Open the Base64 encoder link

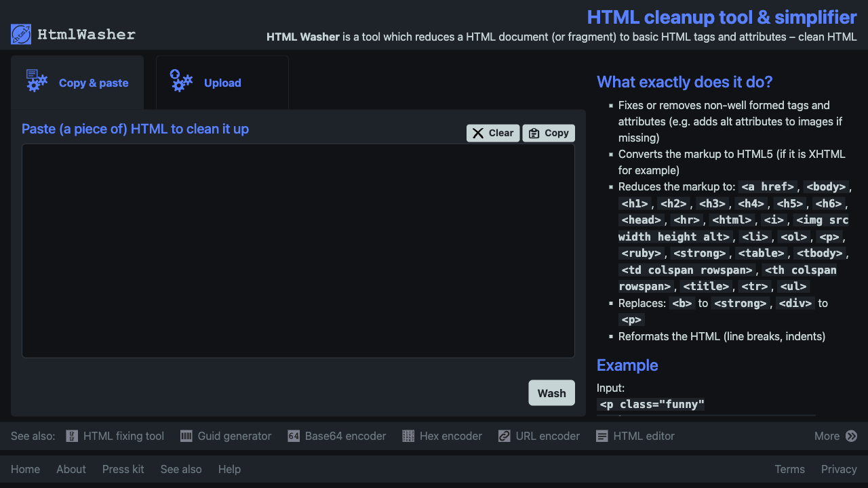click(345, 436)
